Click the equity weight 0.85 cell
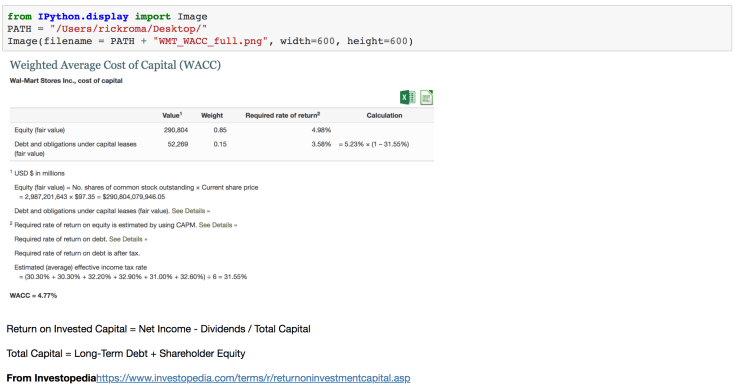The width and height of the screenshot is (738, 388). [220, 130]
